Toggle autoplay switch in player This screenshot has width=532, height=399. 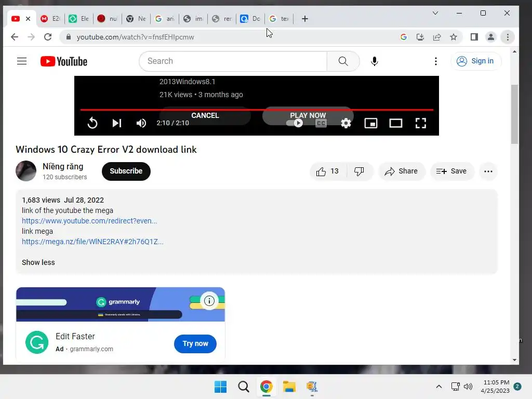coord(295,123)
